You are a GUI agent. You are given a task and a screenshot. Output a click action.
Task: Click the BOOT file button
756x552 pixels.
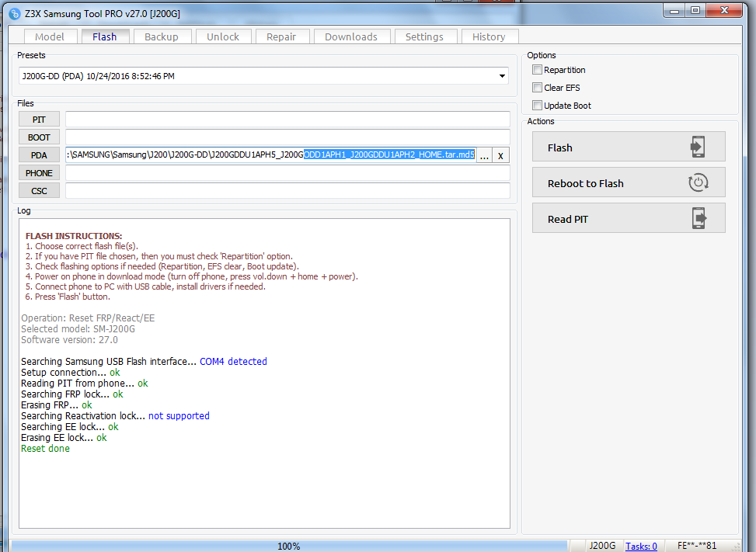coord(39,137)
